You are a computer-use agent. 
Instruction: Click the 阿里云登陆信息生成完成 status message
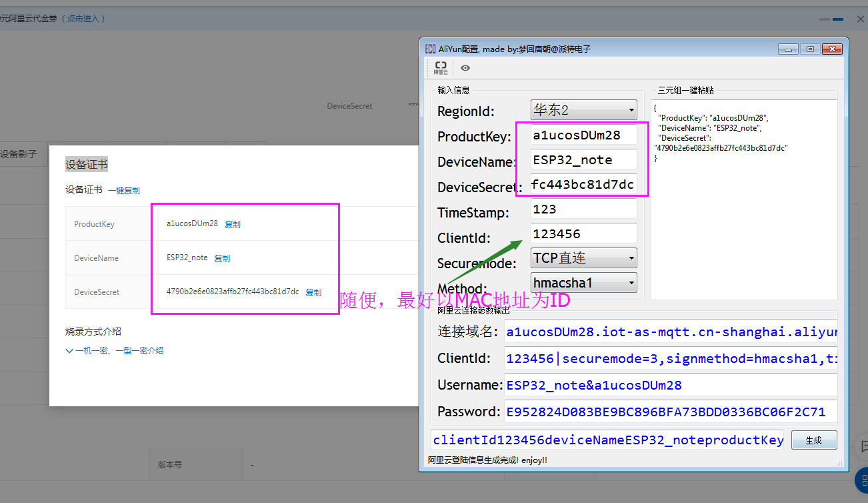(x=487, y=460)
